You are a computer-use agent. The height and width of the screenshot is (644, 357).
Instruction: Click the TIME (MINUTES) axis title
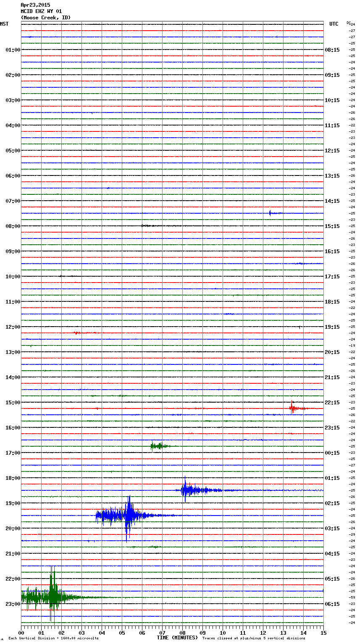pyautogui.click(x=177, y=638)
